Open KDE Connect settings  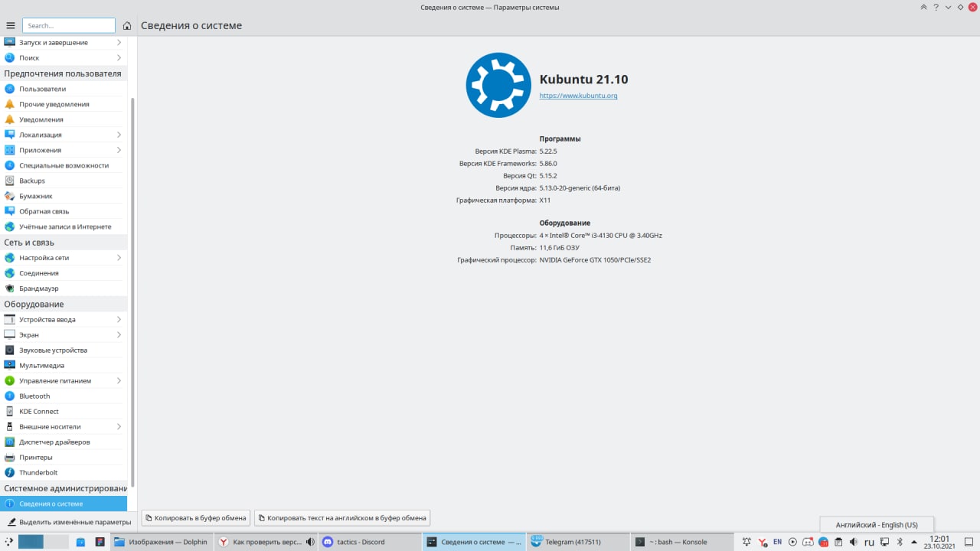pos(64,411)
